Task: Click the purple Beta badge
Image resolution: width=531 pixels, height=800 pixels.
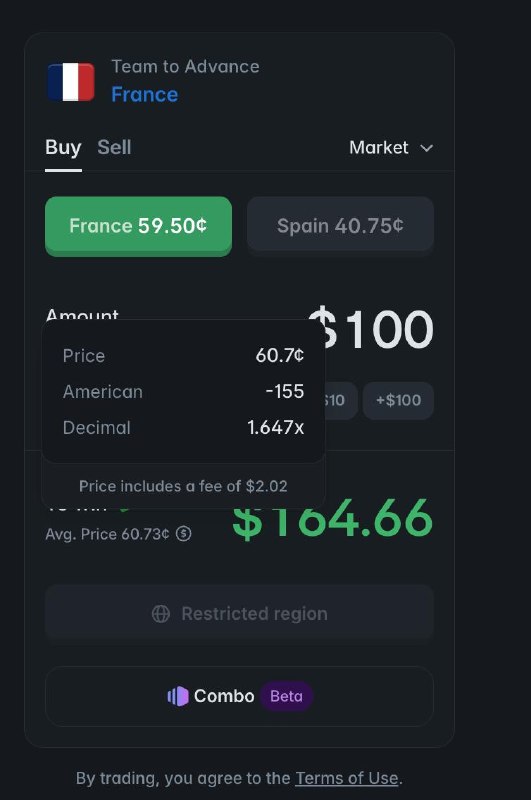Action: click(286, 696)
